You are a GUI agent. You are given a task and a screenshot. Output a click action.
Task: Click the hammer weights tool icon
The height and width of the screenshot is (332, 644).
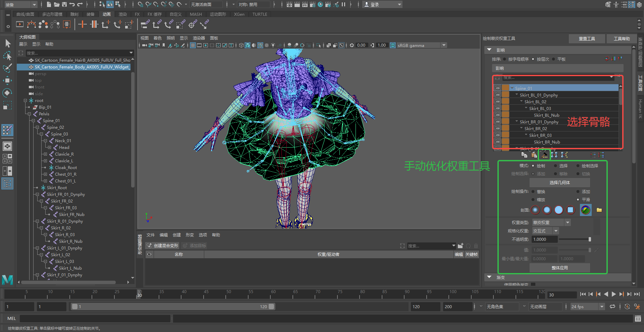pyautogui.click(x=544, y=155)
